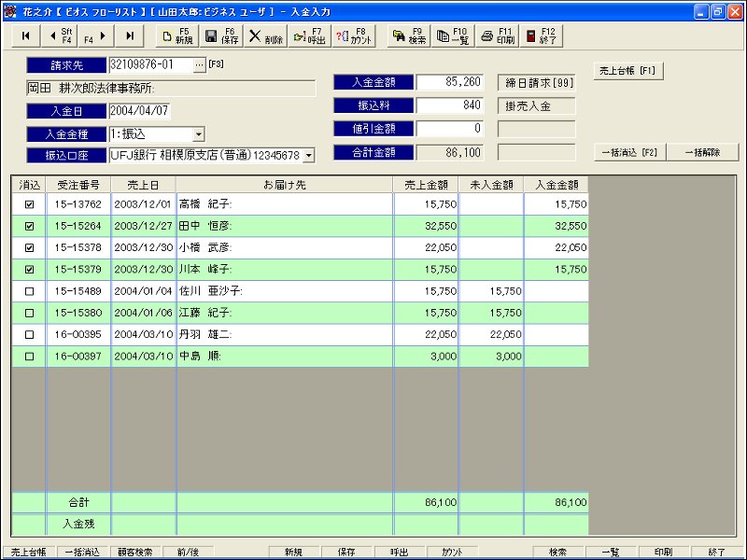This screenshot has width=747, height=560.
Task: Open search with F9 検索
Action: 409,36
